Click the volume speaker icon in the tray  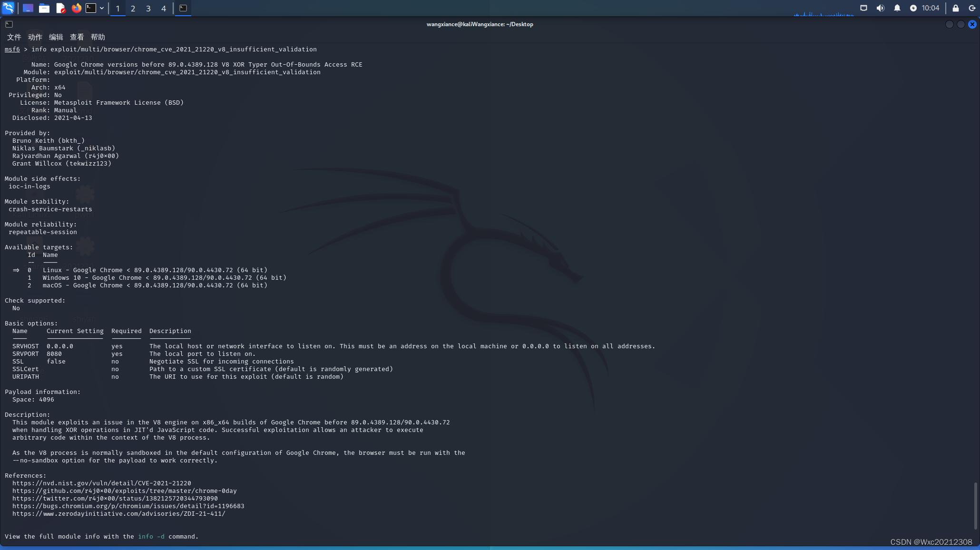coord(880,8)
